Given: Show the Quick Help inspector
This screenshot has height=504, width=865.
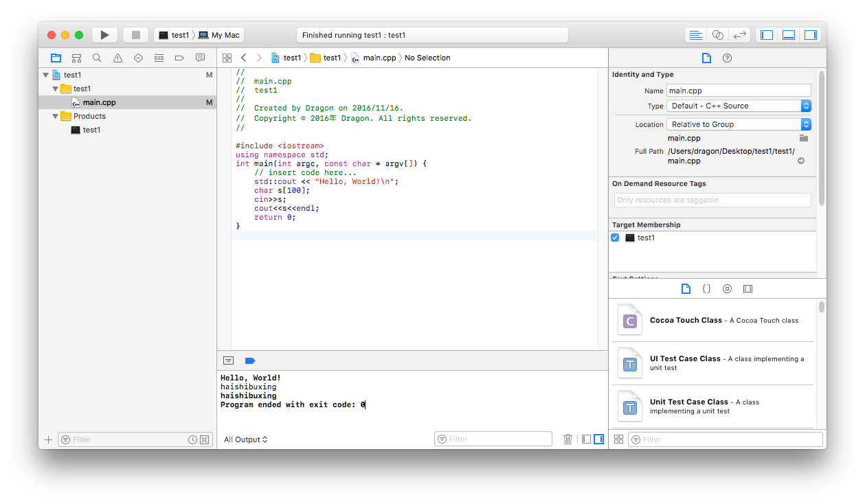Looking at the screenshot, I should (727, 58).
